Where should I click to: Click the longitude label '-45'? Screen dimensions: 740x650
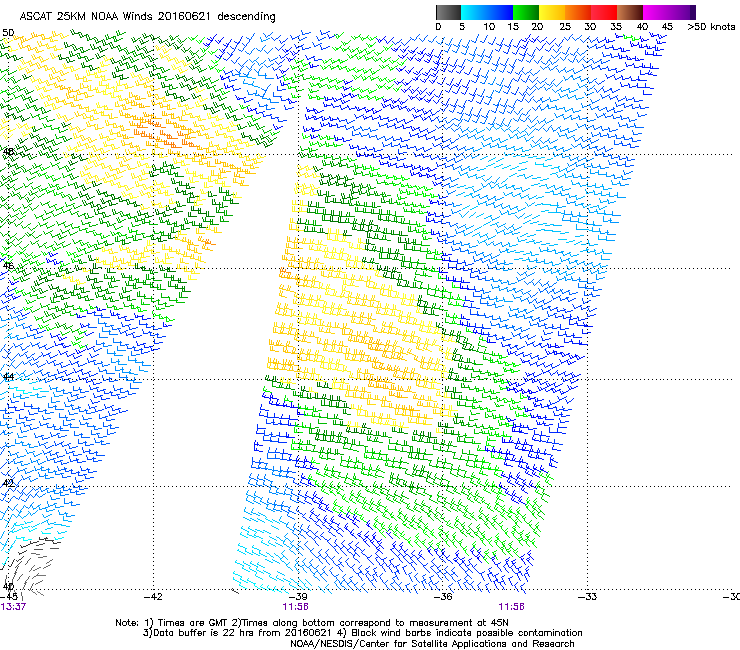9,597
